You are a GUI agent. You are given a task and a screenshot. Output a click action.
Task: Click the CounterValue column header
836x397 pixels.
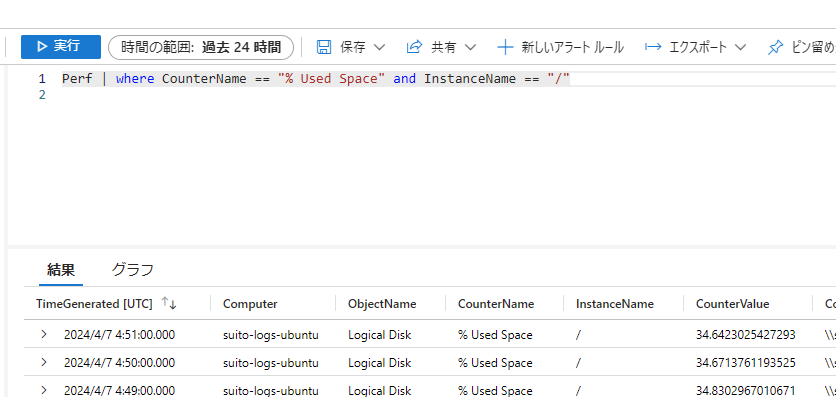click(733, 304)
